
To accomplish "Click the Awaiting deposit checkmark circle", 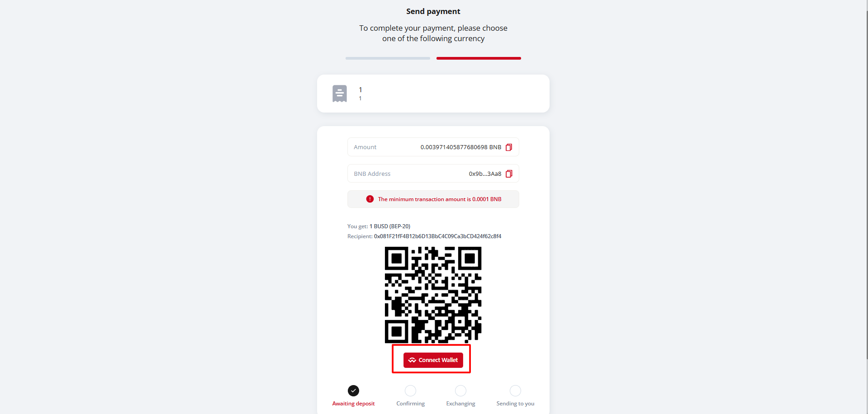I will (x=353, y=390).
